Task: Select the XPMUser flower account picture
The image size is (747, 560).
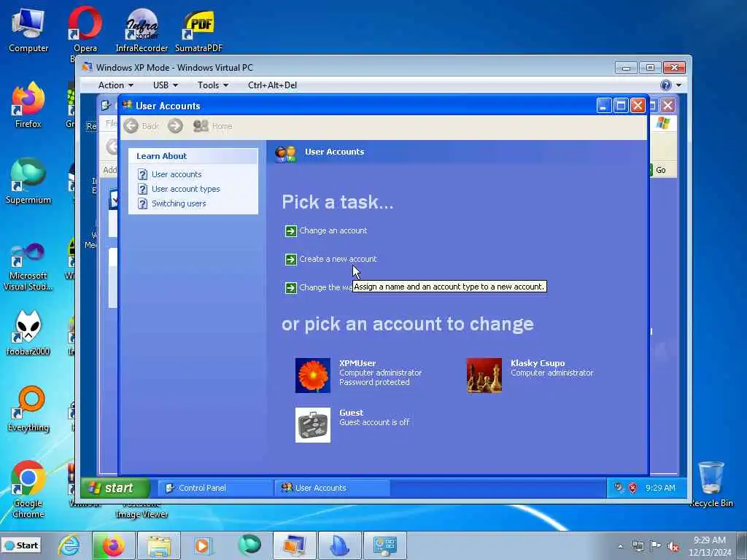Action: tap(312, 376)
